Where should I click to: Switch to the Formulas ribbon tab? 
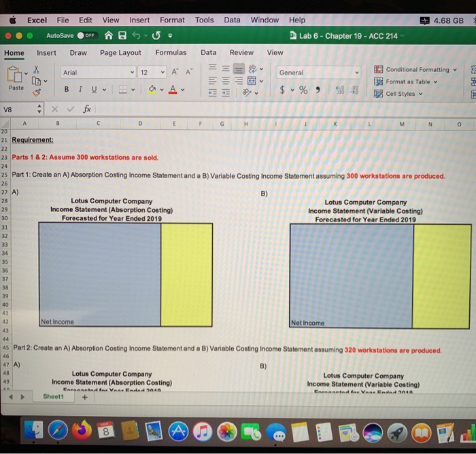pos(171,52)
